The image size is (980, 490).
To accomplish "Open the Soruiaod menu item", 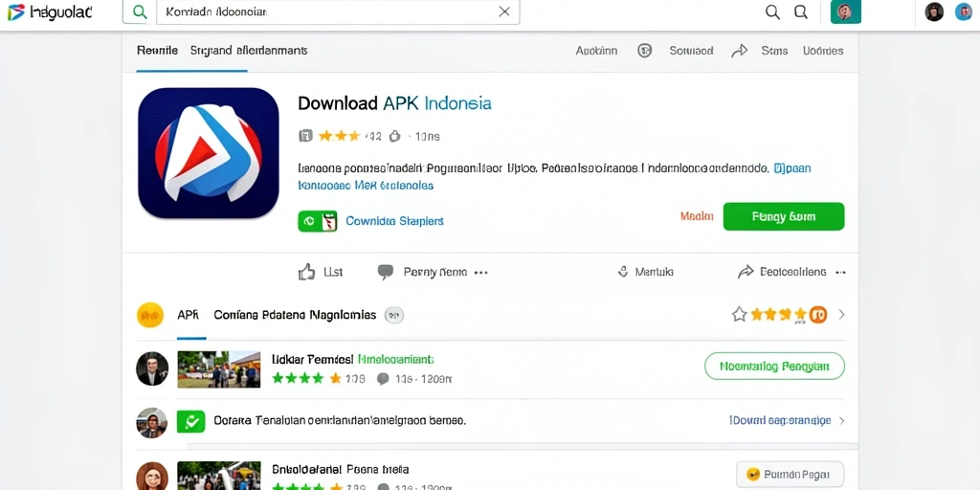I will 691,51.
